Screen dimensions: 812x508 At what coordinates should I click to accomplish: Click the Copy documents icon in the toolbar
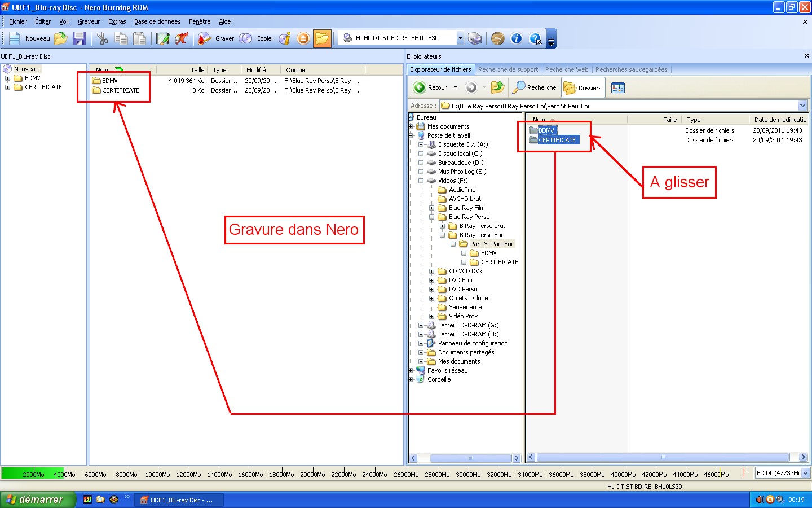121,38
